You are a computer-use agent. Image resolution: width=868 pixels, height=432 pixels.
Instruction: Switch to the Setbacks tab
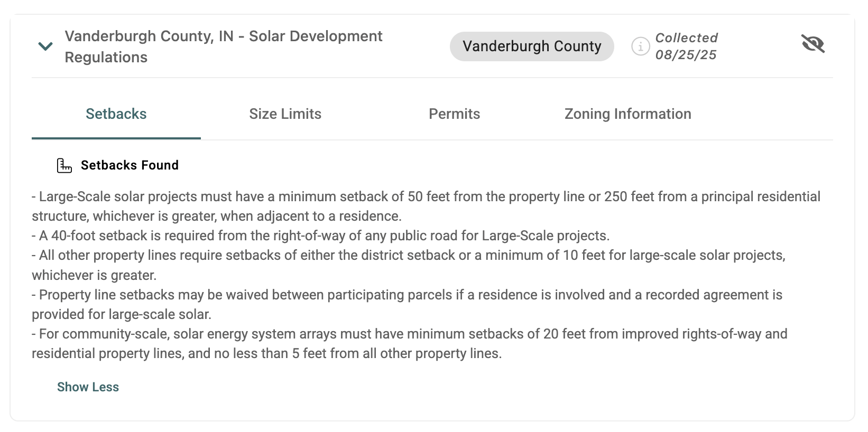coord(116,114)
